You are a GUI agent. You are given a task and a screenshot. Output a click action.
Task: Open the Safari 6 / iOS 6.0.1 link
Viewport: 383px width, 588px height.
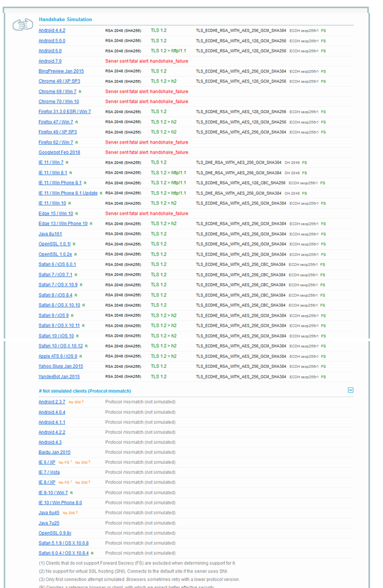pyautogui.click(x=57, y=264)
